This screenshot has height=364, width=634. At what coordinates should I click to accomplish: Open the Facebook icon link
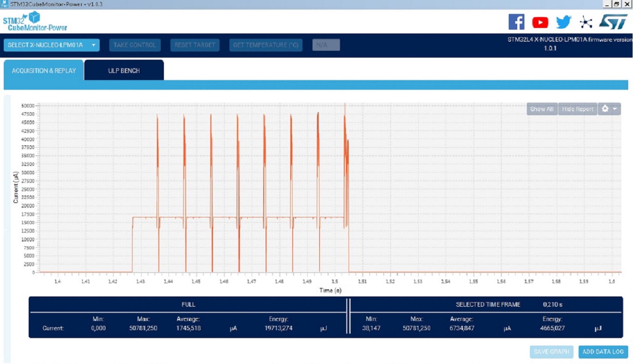click(516, 22)
